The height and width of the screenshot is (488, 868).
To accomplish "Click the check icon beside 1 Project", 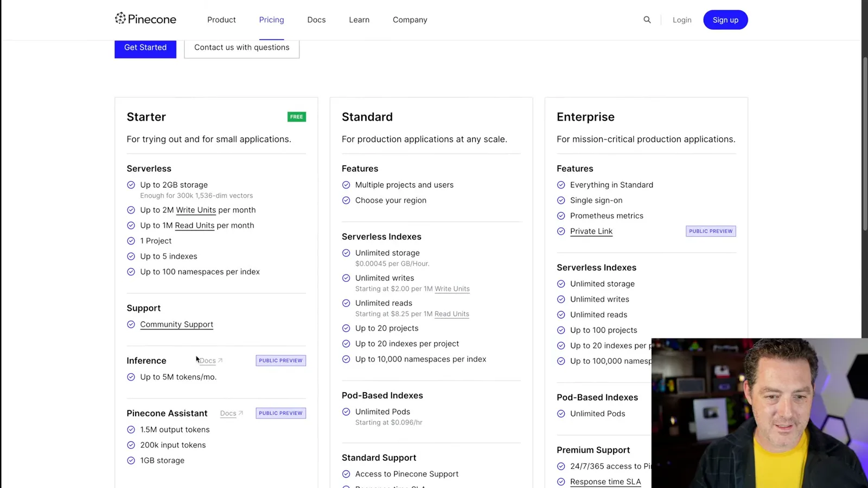I will coord(131,241).
